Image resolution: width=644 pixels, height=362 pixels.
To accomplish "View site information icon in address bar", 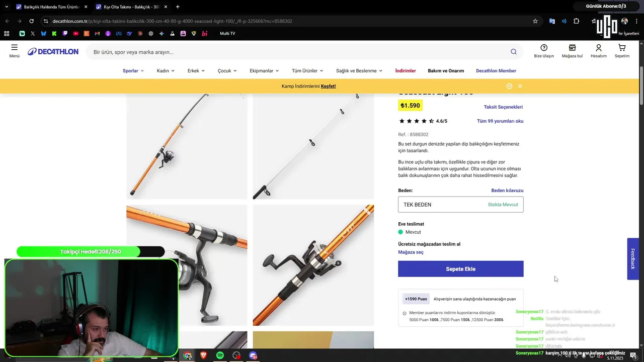I will pyautogui.click(x=46, y=21).
